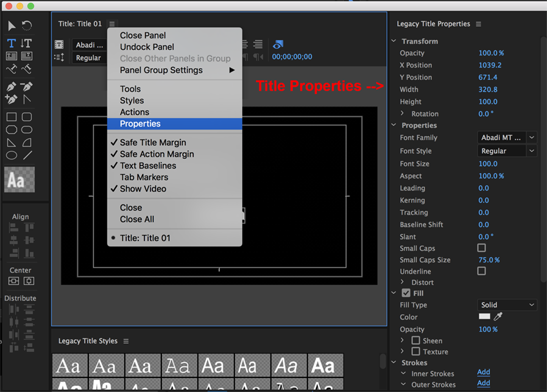547x392 pixels.
Task: Add an Inner Stroke
Action: (483, 373)
